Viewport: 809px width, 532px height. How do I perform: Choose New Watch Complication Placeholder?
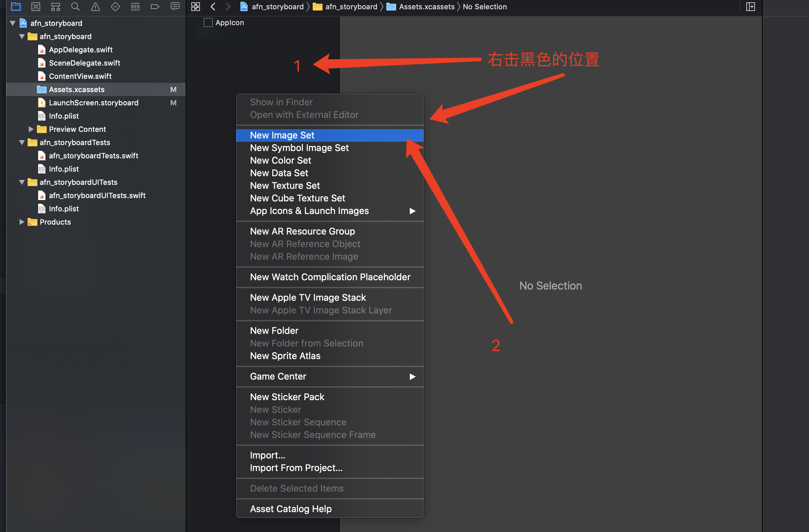click(330, 277)
